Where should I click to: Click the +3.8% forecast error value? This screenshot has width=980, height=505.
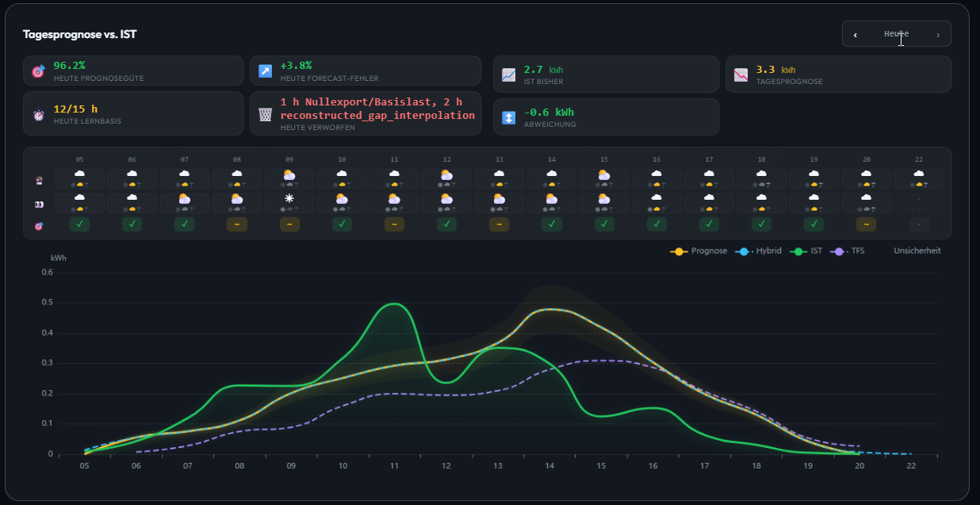click(x=297, y=66)
